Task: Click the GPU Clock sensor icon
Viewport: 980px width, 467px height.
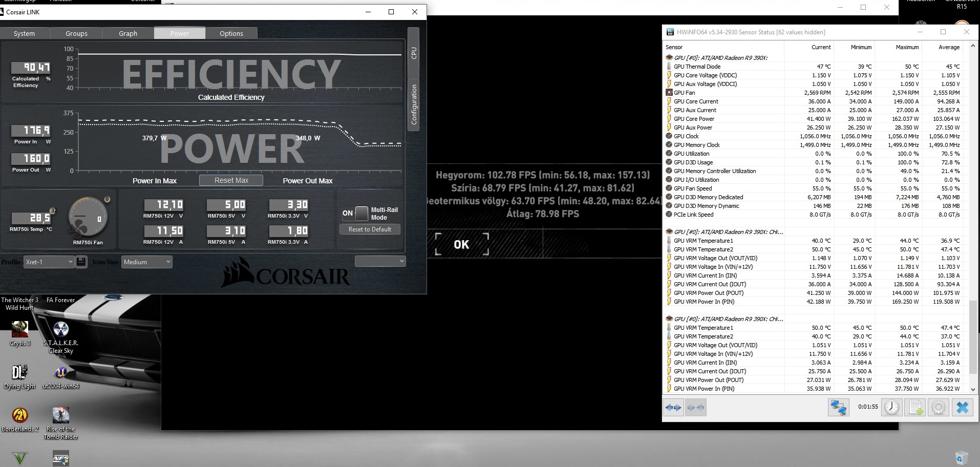Action: (669, 136)
